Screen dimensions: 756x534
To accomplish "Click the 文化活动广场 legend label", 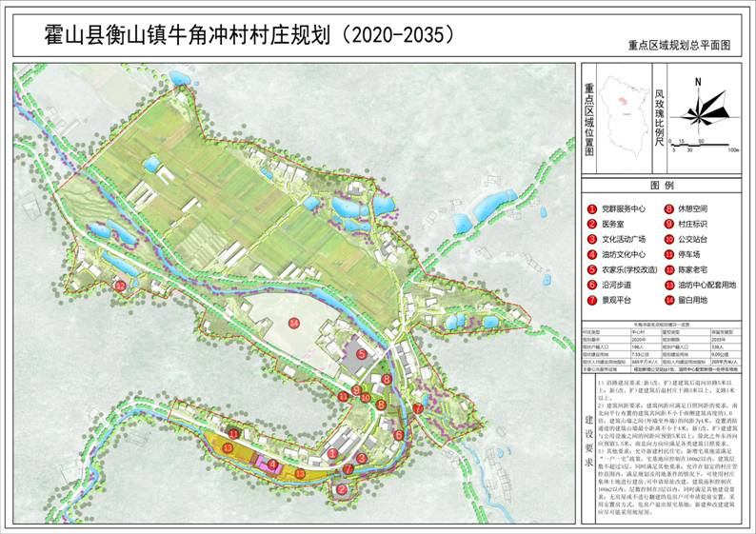I will 623,239.
